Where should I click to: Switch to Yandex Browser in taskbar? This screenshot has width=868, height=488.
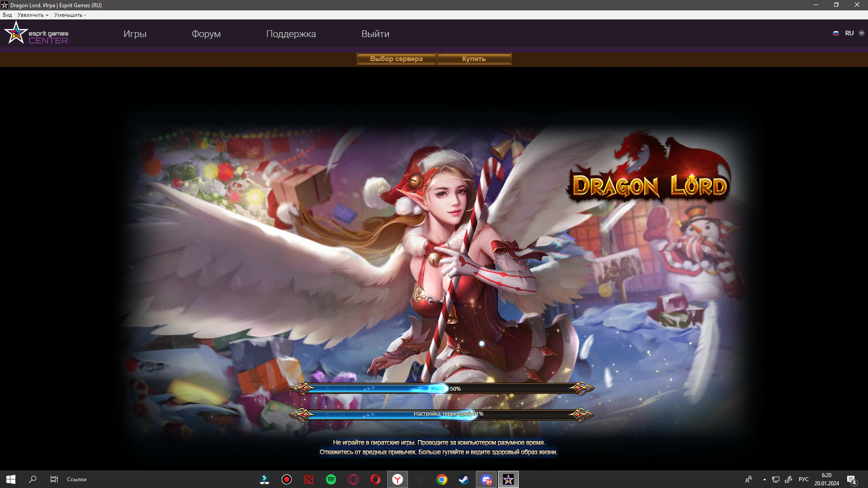[x=398, y=479]
